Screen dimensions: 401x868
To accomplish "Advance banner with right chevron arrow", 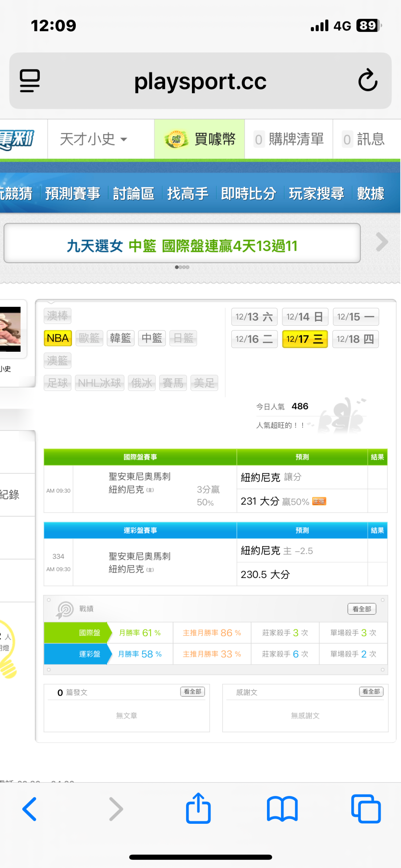I will coord(382,242).
